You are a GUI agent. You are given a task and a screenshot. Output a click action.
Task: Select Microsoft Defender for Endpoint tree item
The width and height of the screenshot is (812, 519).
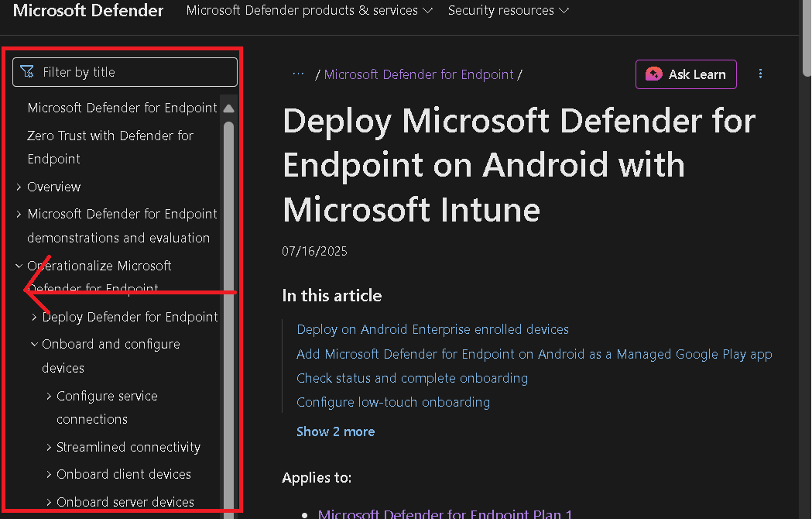coord(122,108)
